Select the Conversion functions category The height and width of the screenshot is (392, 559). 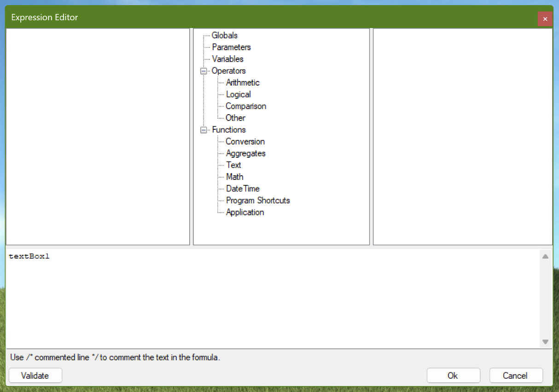tap(245, 141)
